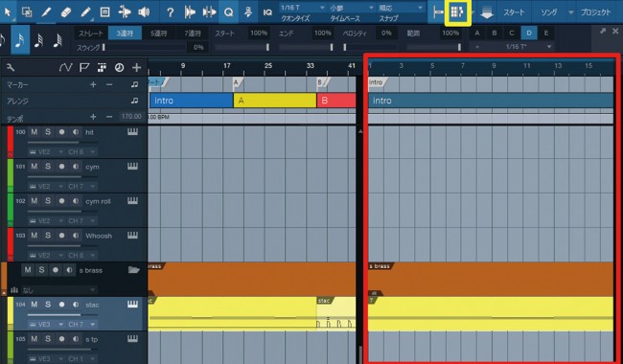The image size is (623, 364).
Task: Select the sixteenth note value
Action: click(x=20, y=40)
